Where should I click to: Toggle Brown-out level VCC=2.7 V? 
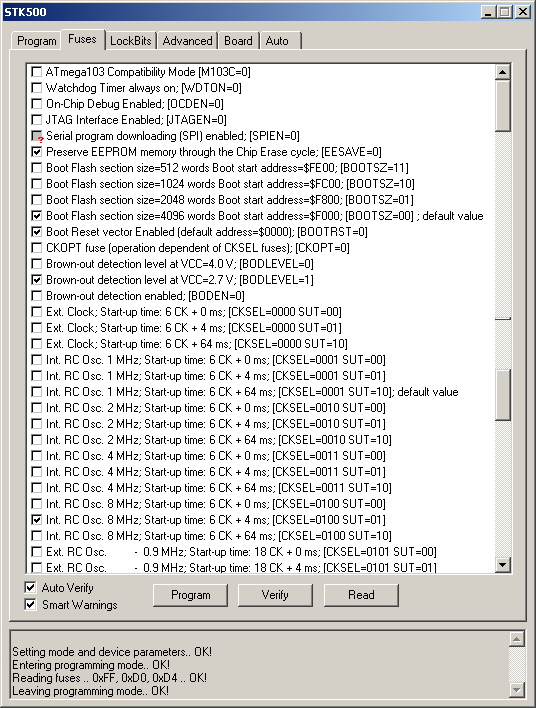pos(36,280)
